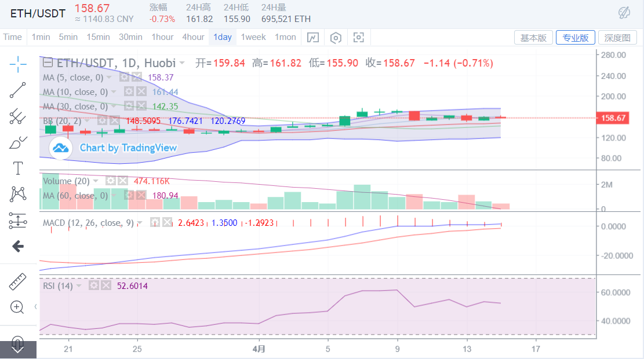Select the crosshair cursor tool
Viewport: 644px width, 359px height.
click(17, 64)
